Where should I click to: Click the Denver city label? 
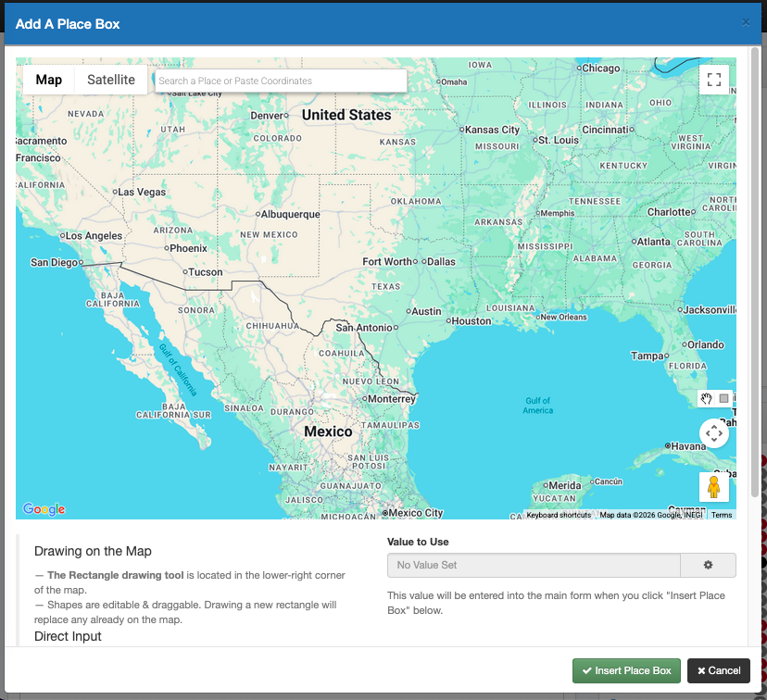[267, 116]
